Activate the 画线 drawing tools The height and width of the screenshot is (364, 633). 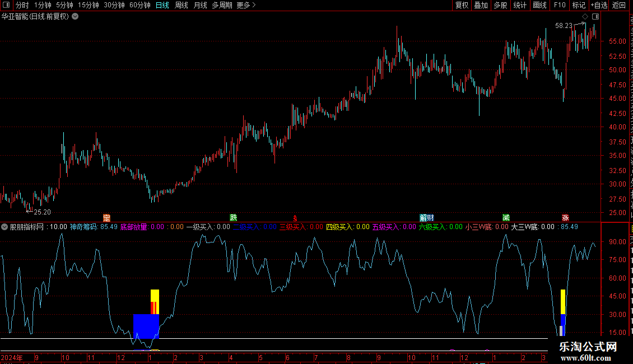(540, 5)
